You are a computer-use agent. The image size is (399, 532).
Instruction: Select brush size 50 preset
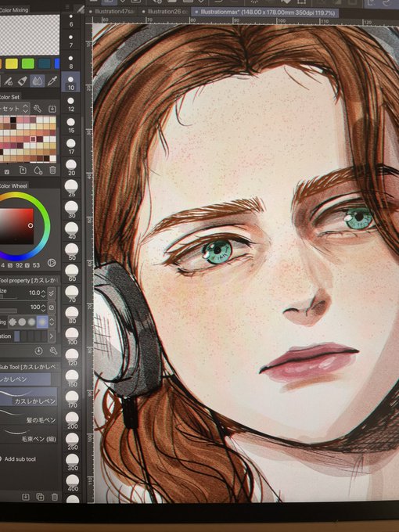tap(71, 253)
